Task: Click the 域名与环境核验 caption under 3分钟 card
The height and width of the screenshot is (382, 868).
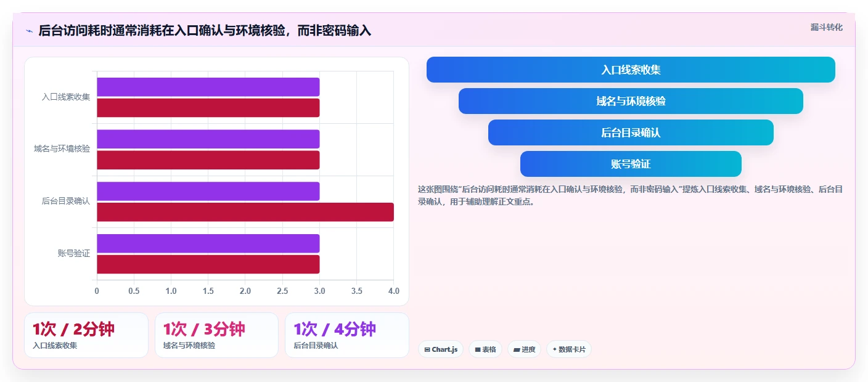Action: pyautogui.click(x=189, y=346)
